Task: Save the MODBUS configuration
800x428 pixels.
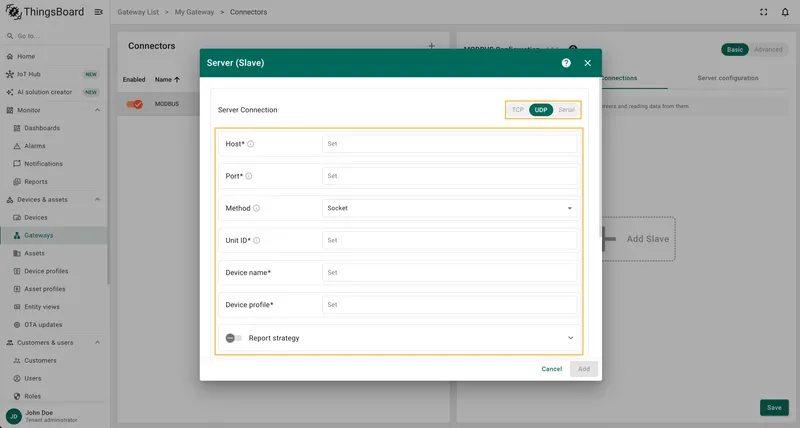Action: 774,408
